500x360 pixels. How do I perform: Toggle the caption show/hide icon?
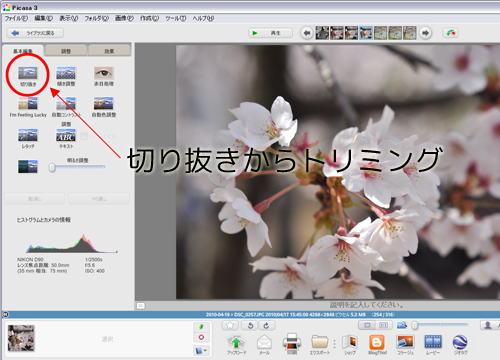(x=141, y=305)
